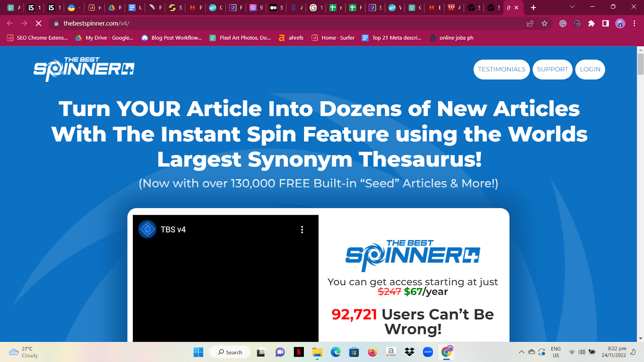This screenshot has height=362, width=644.
Task: Click the ENG US language indicator
Action: pos(556,352)
